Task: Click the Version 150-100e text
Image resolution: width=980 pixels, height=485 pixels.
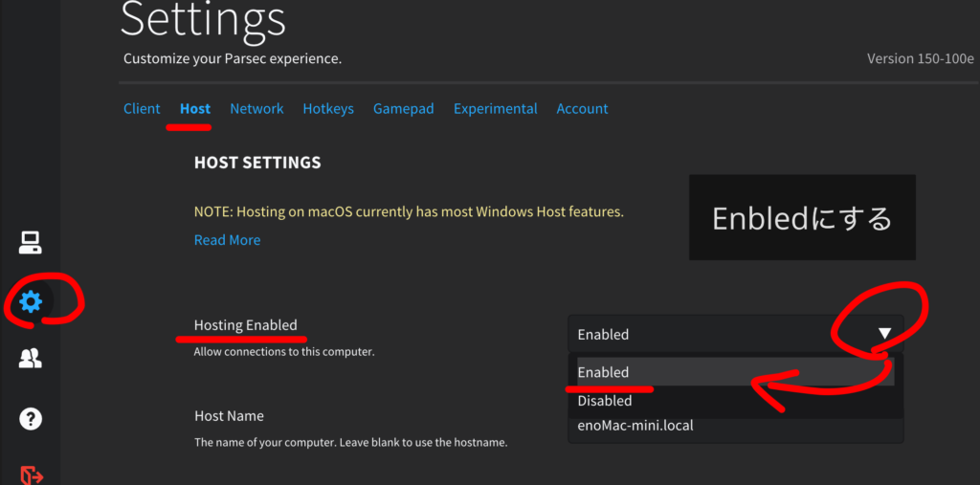Action: [x=920, y=58]
